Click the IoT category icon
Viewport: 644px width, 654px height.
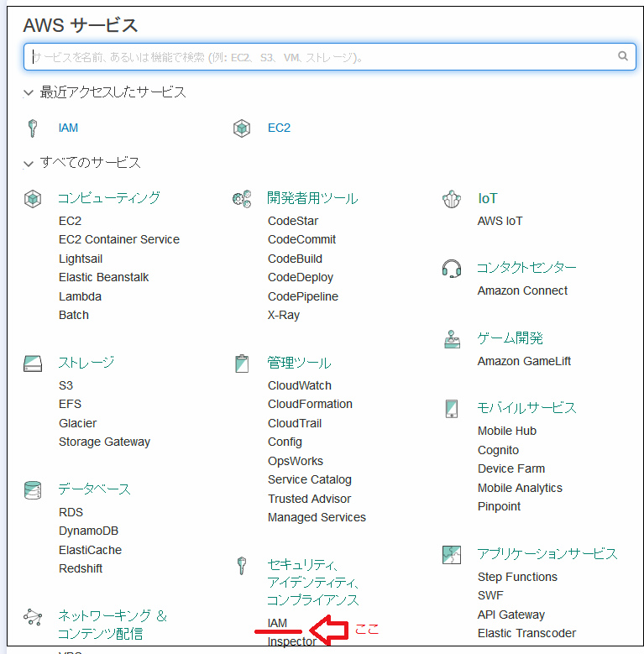(x=452, y=199)
